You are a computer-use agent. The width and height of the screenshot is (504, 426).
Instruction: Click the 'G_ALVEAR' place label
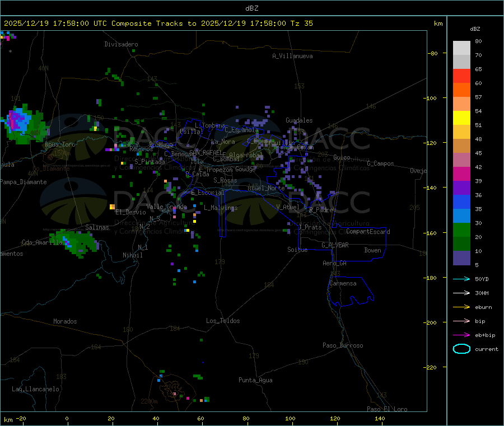[x=335, y=245]
